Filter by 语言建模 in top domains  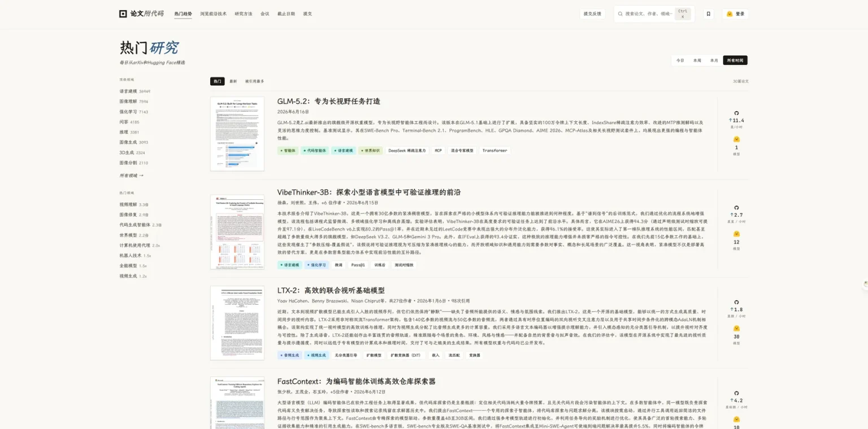pos(134,91)
